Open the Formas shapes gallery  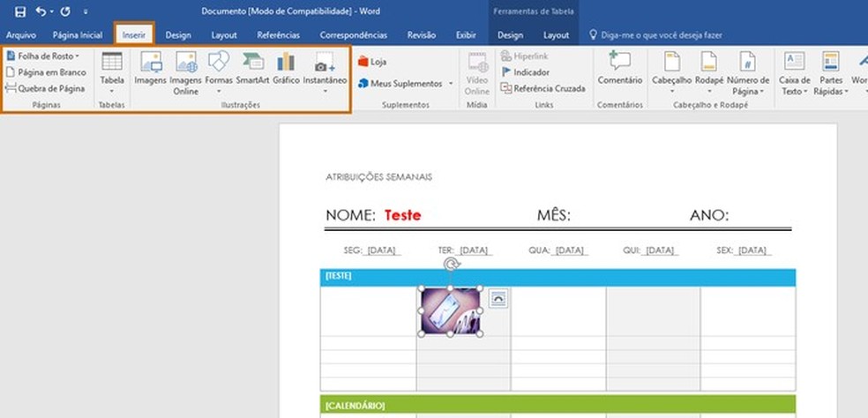click(x=219, y=72)
